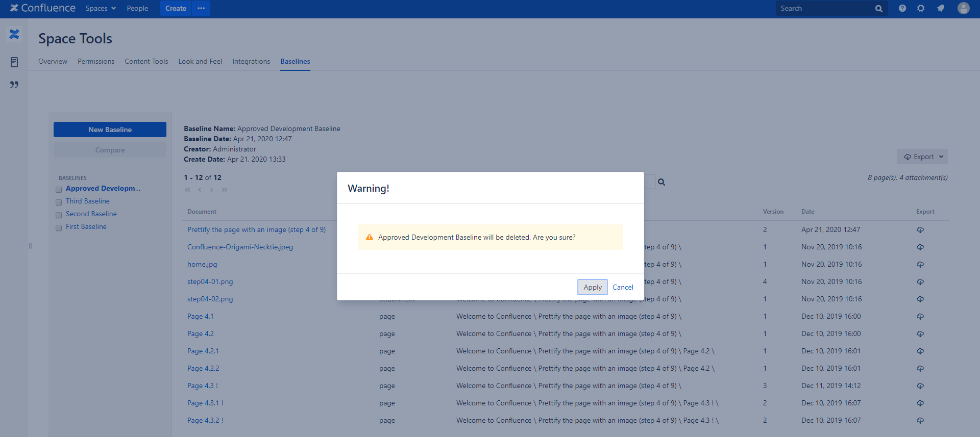The height and width of the screenshot is (437, 980).
Task: Check the Third Baseline checkbox
Action: [59, 202]
